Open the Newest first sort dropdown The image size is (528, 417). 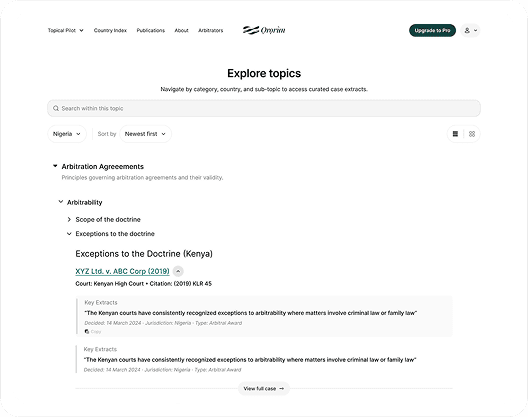tap(145, 134)
